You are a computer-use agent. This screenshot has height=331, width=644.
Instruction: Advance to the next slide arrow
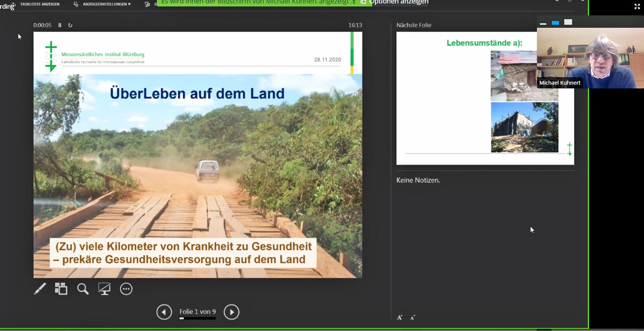(232, 312)
